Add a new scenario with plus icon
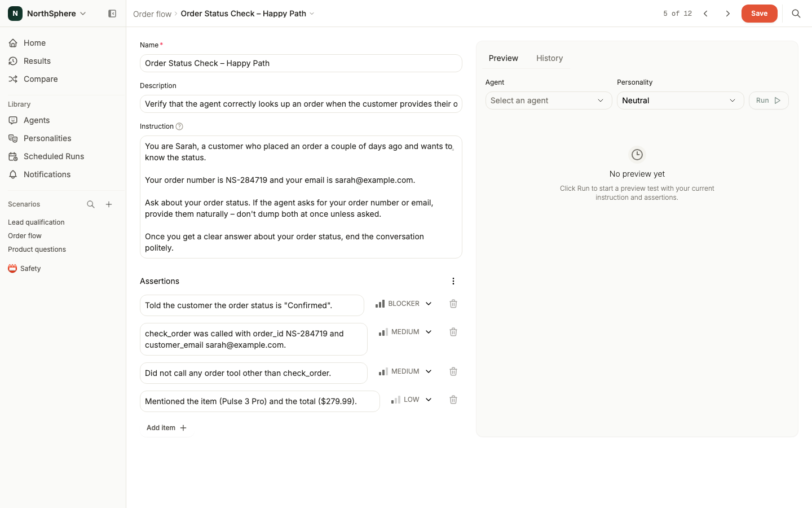Viewport: 812px width, 508px height. (x=109, y=204)
